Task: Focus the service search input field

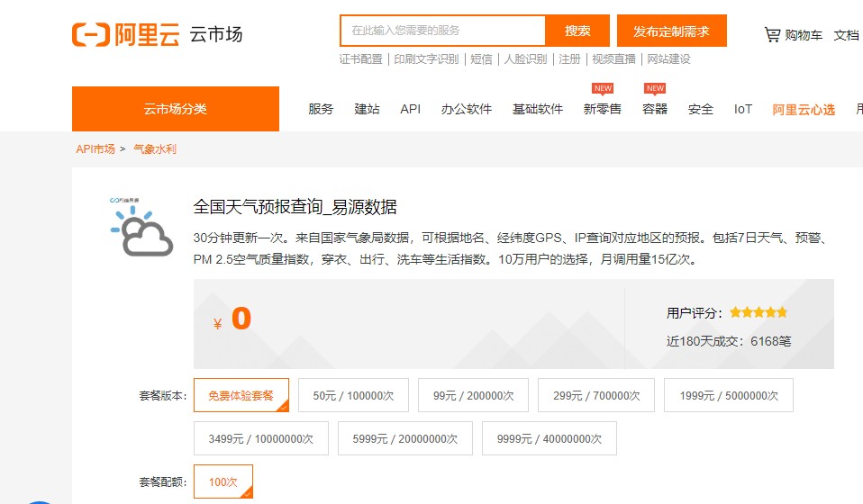Action: click(x=442, y=31)
